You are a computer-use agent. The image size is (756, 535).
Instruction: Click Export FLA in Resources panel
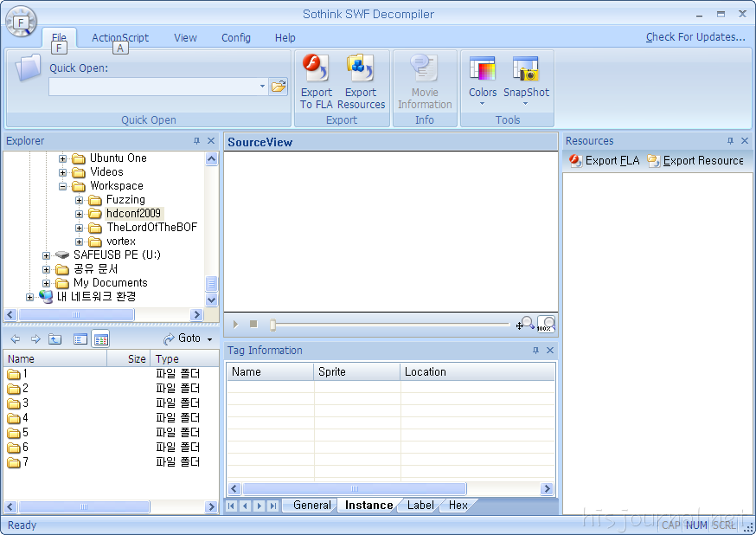604,161
